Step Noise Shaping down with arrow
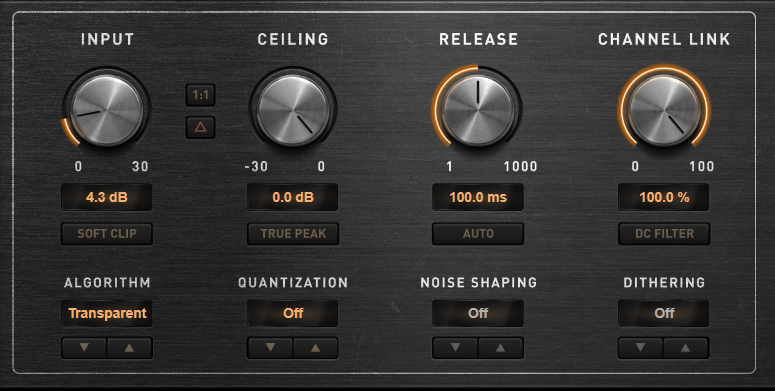Viewport: 775px width, 391px height. tap(455, 348)
